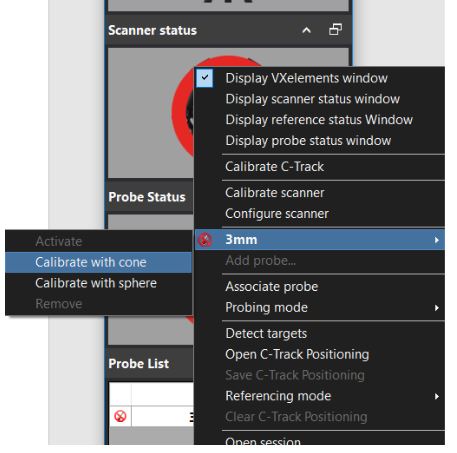Expand the 3mm submenu arrow
457x453 pixels.
coord(437,240)
